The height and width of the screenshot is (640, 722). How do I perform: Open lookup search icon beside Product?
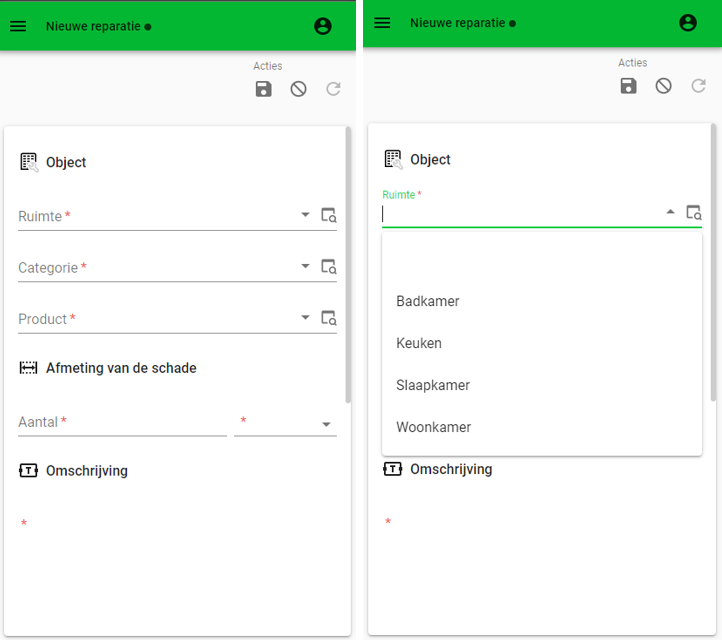pos(329,318)
